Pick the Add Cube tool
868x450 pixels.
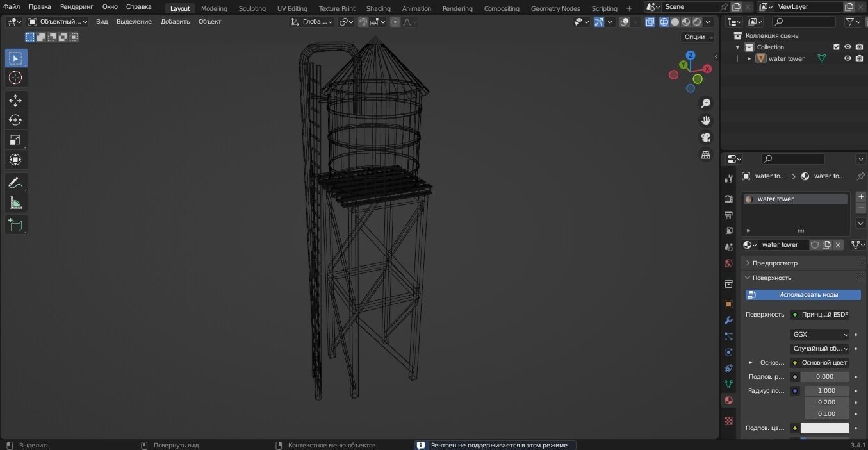coord(16,225)
